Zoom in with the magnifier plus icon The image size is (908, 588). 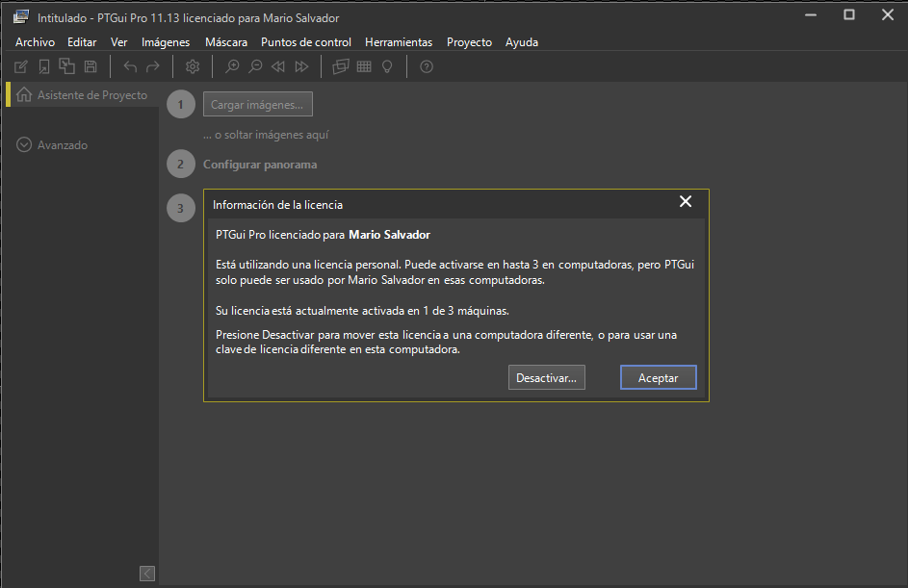[x=232, y=66]
